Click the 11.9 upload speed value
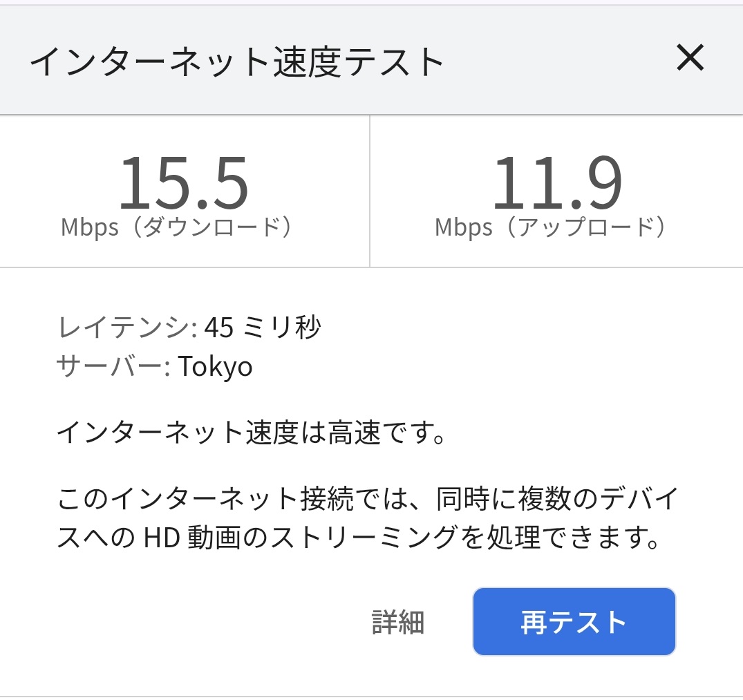 [x=556, y=185]
